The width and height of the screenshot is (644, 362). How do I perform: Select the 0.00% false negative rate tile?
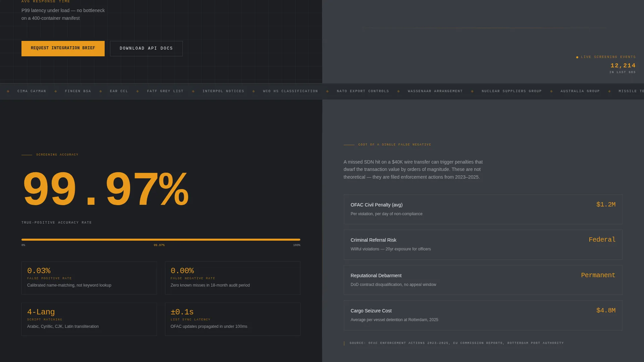(x=233, y=278)
